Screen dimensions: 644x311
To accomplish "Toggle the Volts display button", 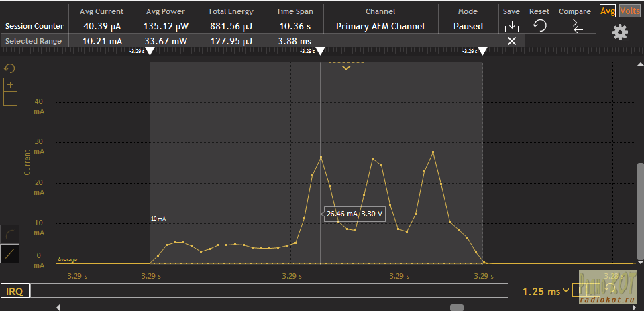I will pos(629,11).
